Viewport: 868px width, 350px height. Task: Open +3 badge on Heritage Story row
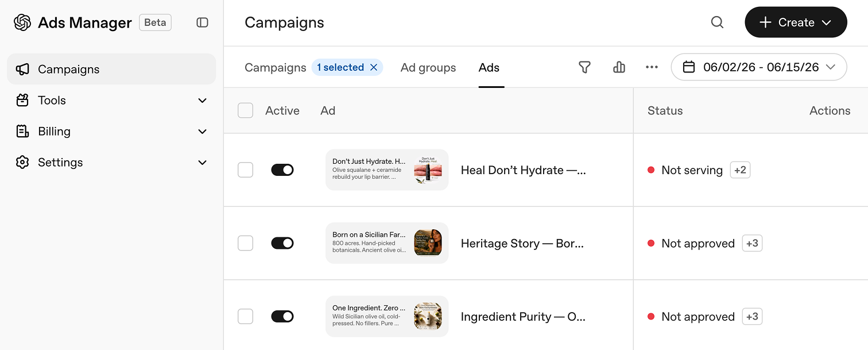[752, 243]
